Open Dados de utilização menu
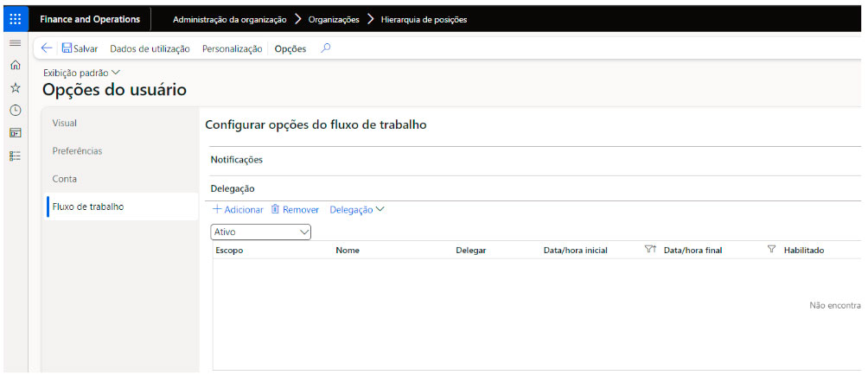The image size is (868, 375). tap(150, 49)
